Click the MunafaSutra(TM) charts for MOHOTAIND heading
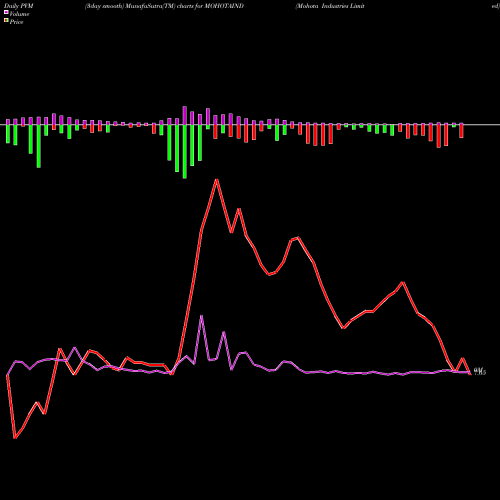500x500 pixels. (x=185, y=6)
